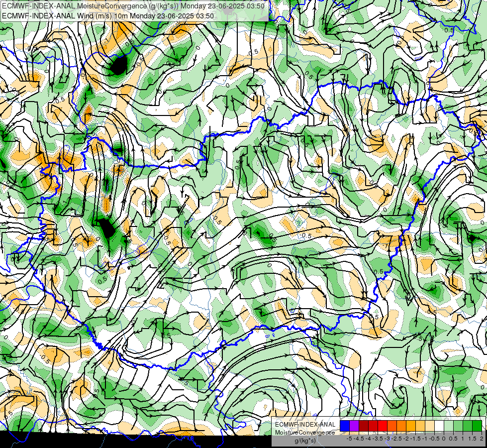Pick the darkest red legend swatch
Viewport: 487px width, 448px height.
(x=364, y=426)
